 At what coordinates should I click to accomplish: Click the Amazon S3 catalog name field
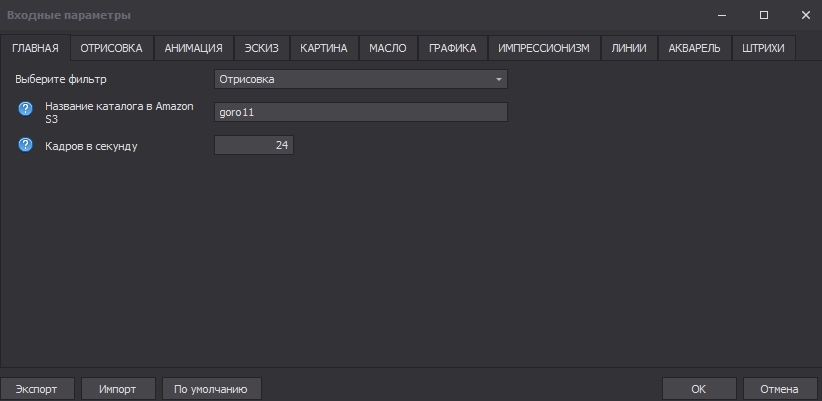pyautogui.click(x=360, y=112)
